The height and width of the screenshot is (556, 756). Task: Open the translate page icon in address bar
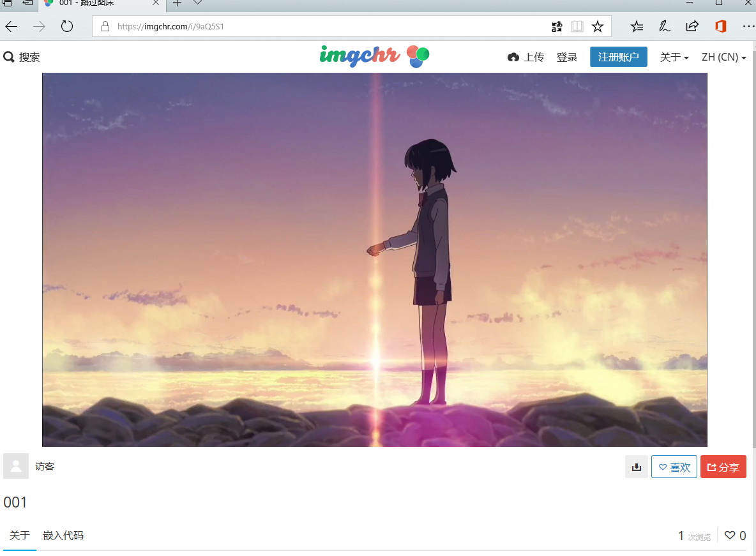tap(557, 27)
